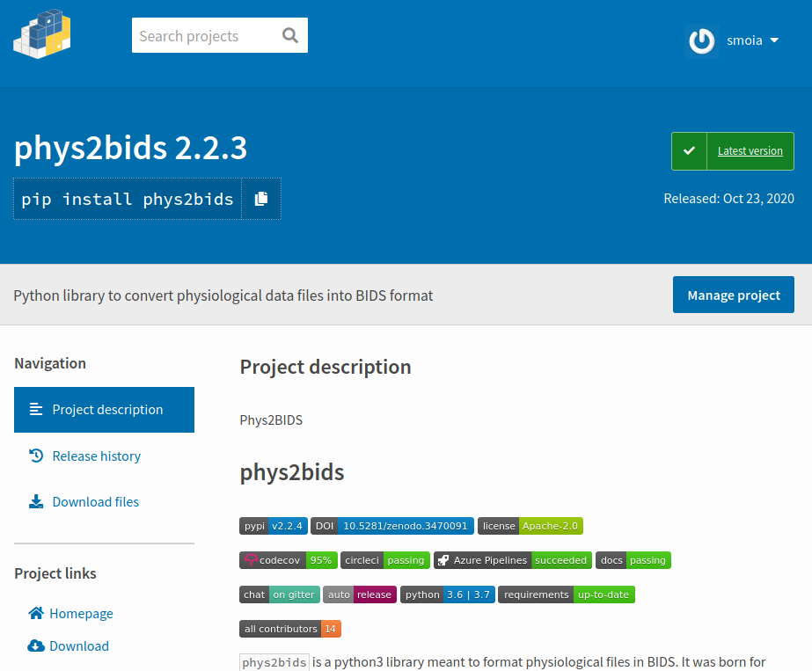Click the license Apache-2.0 badge
This screenshot has width=812, height=671.
pyautogui.click(x=530, y=526)
